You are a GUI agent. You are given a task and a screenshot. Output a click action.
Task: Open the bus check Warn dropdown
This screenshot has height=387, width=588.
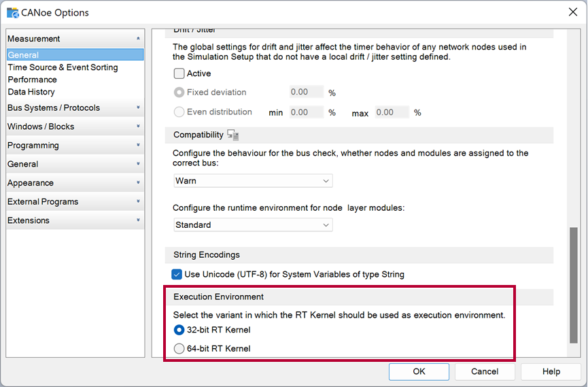point(253,181)
